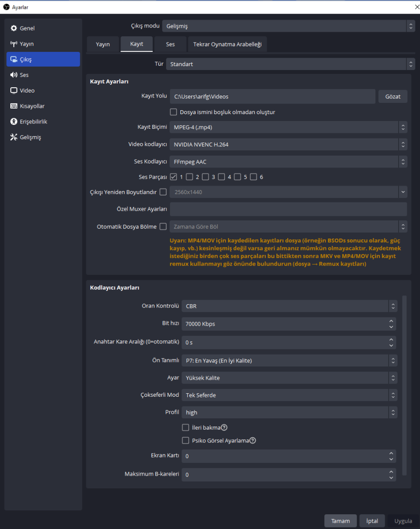
Task: Expand the Oran Kontrolü CBR dropdown
Action: coord(289,306)
